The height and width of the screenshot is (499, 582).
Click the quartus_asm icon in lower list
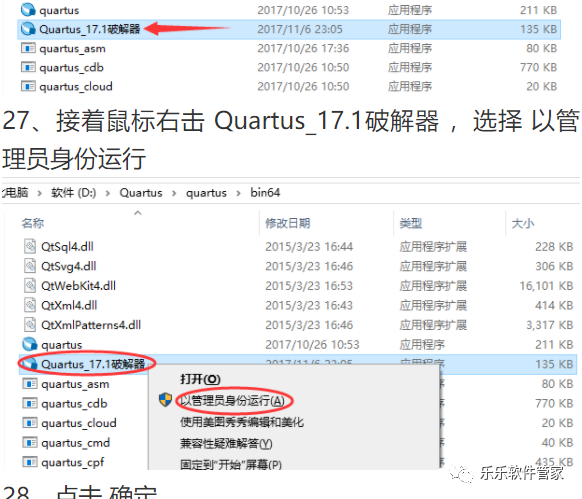(x=30, y=384)
